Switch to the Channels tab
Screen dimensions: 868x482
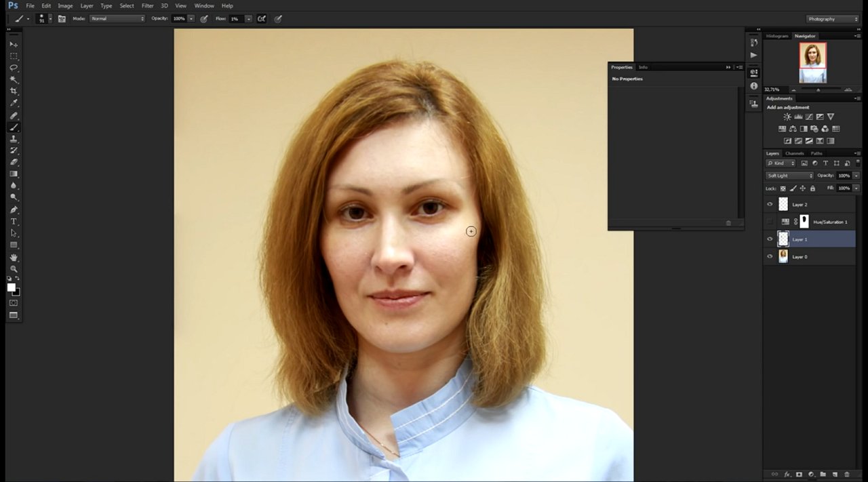pos(794,153)
